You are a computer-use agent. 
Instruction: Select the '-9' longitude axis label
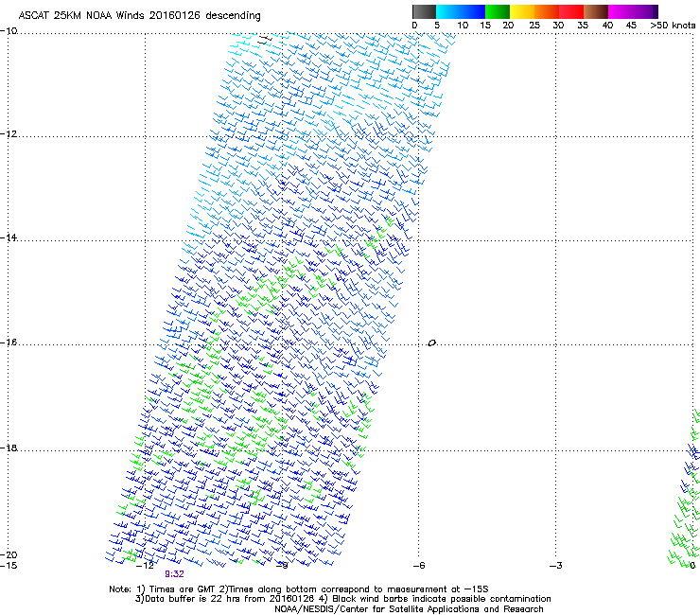coord(282,566)
